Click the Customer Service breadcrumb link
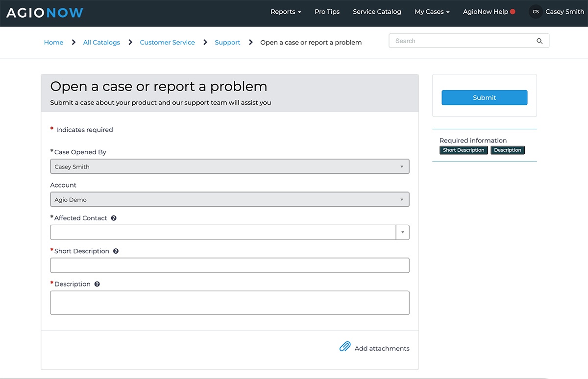Image resolution: width=588 pixels, height=379 pixels. coord(167,43)
